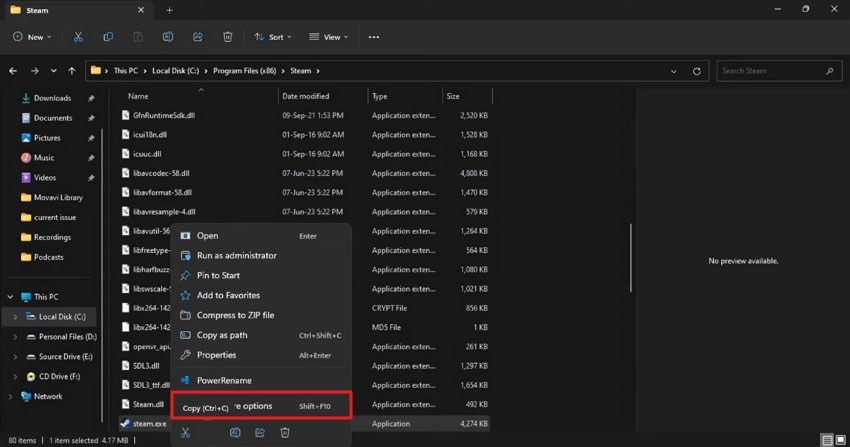The height and width of the screenshot is (447, 850).
Task: Expand Source Drive (E:) tree node
Action: point(15,357)
